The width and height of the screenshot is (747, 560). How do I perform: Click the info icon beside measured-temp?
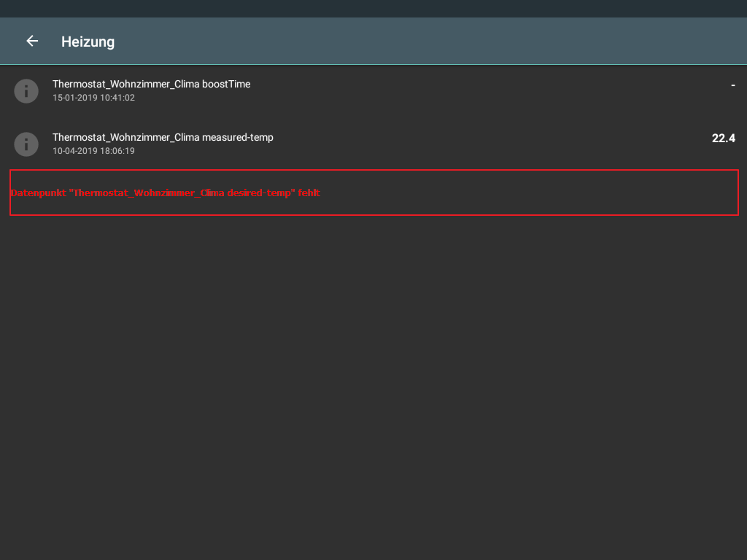[26, 144]
